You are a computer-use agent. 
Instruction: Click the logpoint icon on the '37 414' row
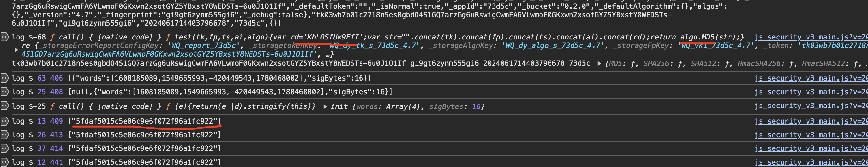click(x=5, y=148)
